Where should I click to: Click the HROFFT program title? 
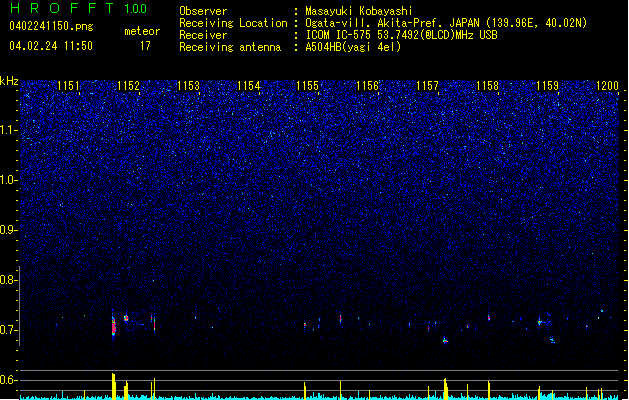tap(62, 8)
